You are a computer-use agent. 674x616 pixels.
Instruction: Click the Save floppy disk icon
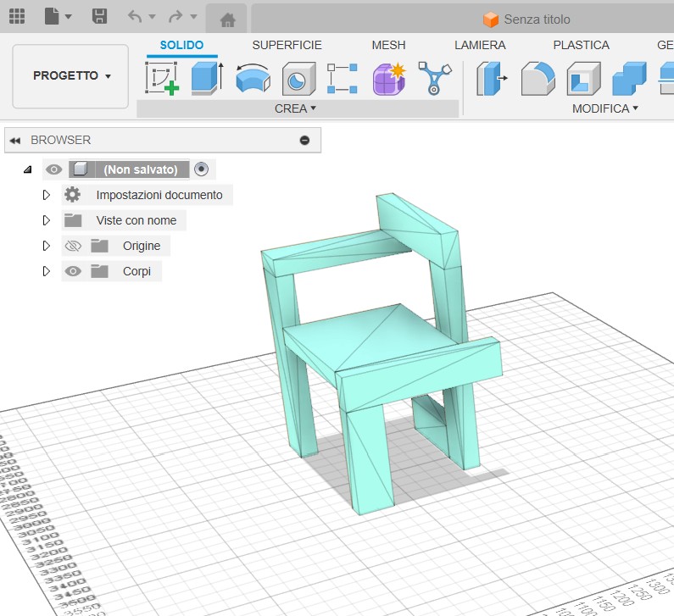point(99,17)
